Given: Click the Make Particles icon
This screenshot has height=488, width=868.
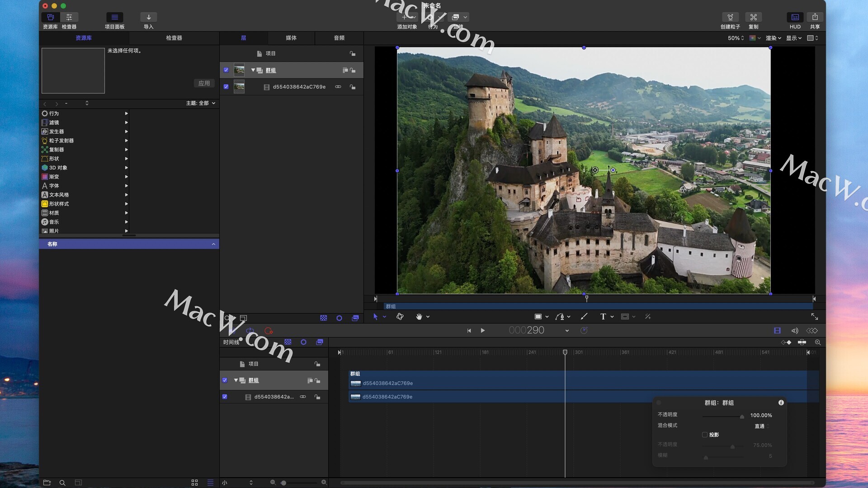Looking at the screenshot, I should click(x=730, y=17).
